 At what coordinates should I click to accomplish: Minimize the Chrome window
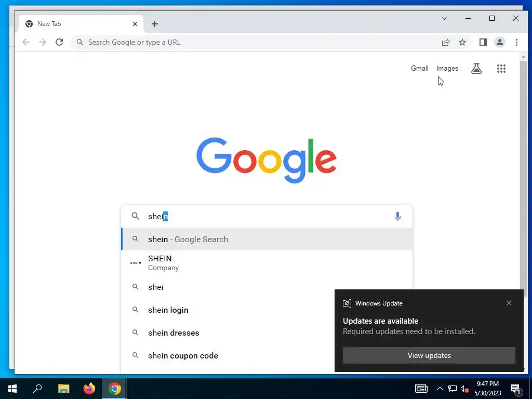click(x=468, y=18)
